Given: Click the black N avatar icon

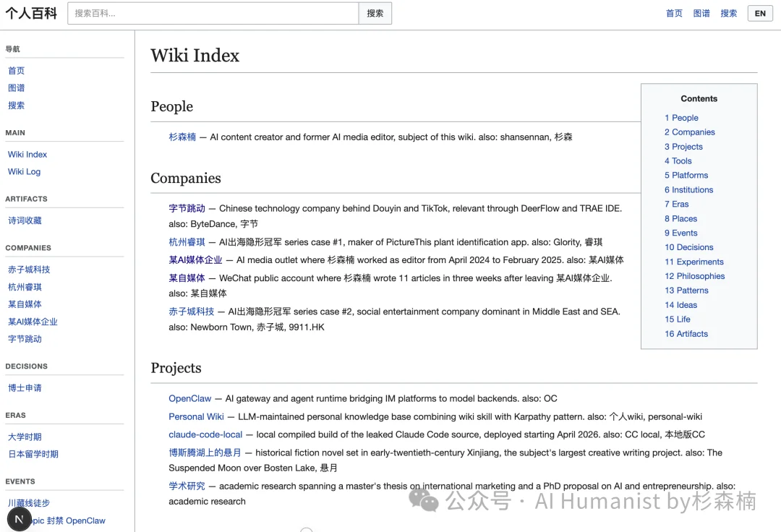Looking at the screenshot, I should pos(19,519).
